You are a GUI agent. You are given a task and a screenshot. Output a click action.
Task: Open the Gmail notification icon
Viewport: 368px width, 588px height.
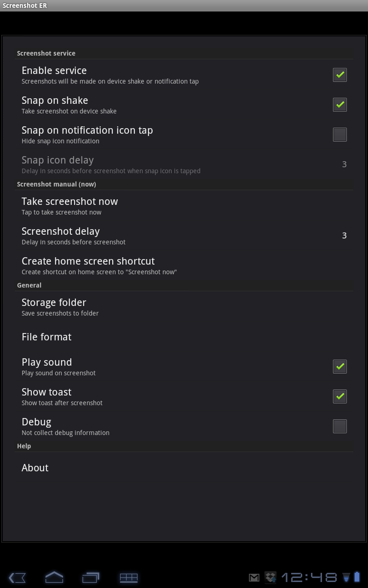[254, 577]
